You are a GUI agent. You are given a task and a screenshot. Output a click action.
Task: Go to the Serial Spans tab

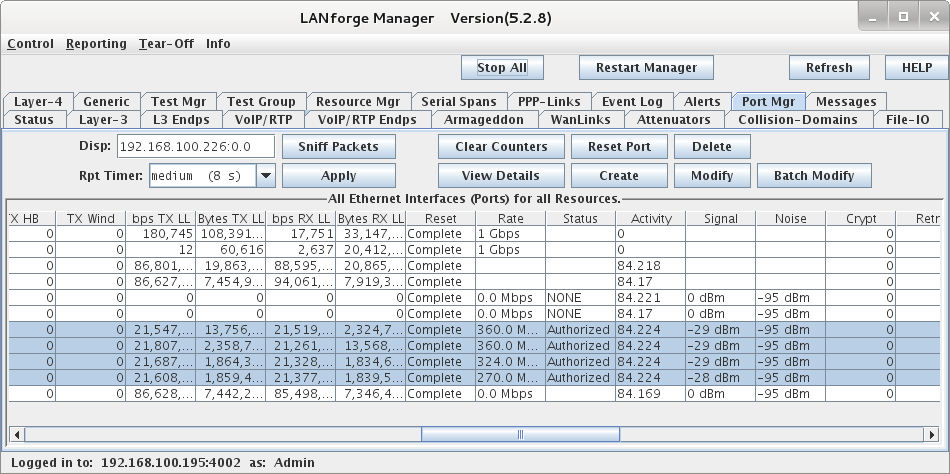coord(459,101)
